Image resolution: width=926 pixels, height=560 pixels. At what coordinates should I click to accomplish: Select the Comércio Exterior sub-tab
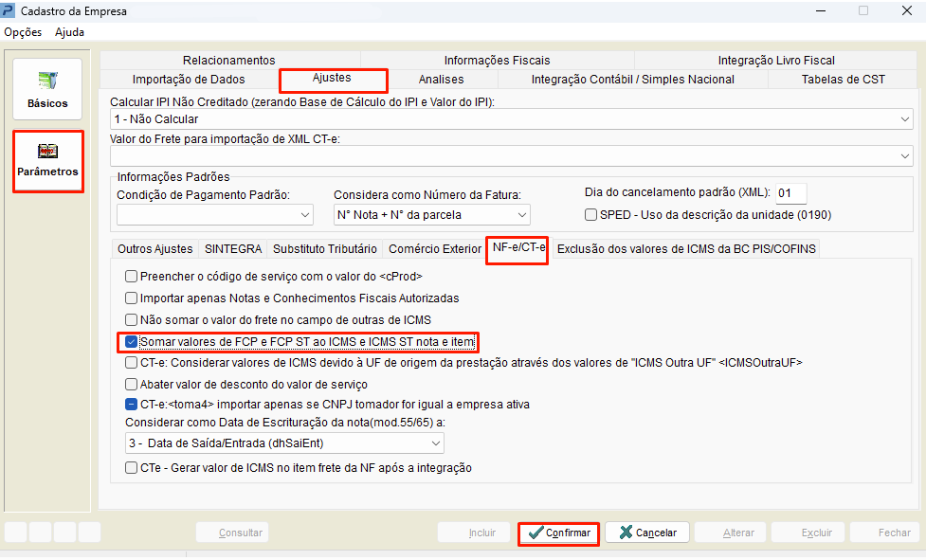435,249
